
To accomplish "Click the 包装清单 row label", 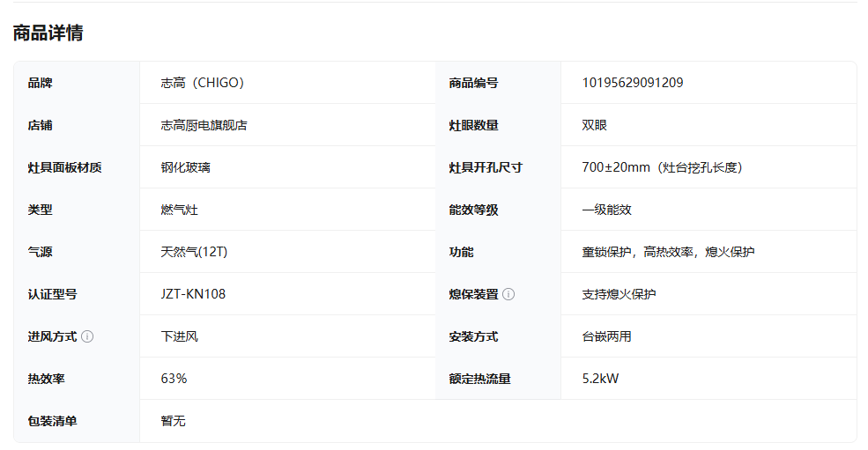I will pos(52,421).
